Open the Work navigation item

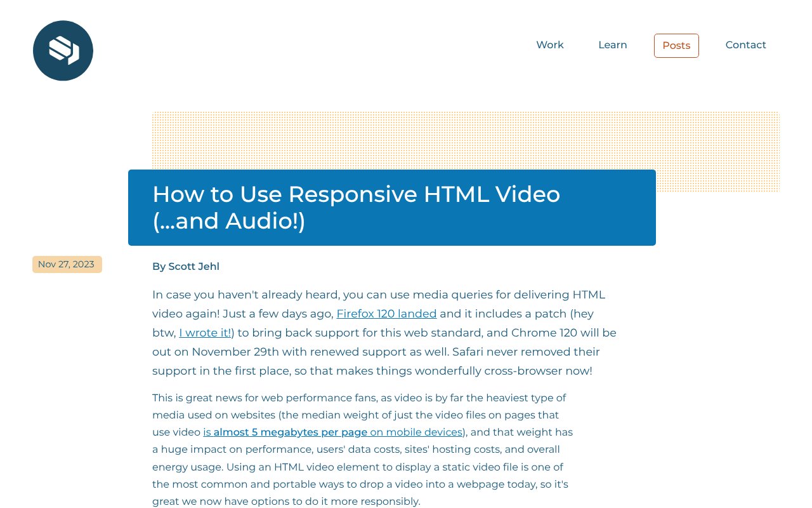(549, 45)
